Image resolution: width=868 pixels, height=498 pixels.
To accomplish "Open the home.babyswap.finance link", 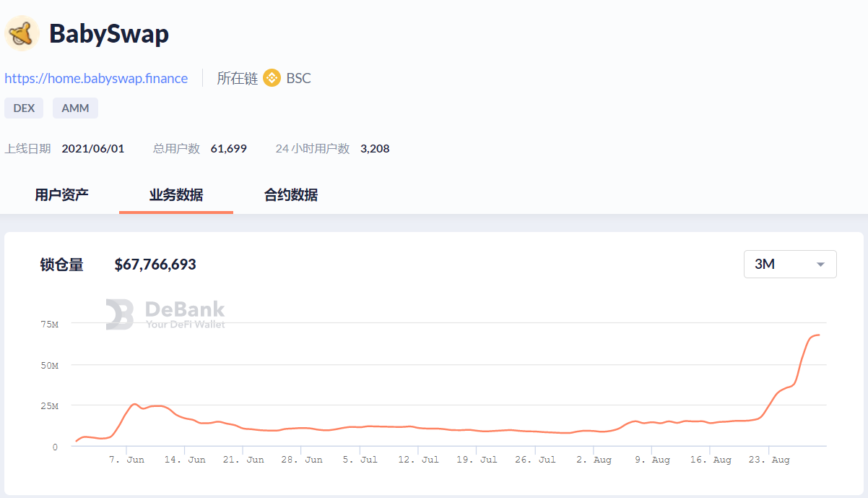I will tap(96, 78).
